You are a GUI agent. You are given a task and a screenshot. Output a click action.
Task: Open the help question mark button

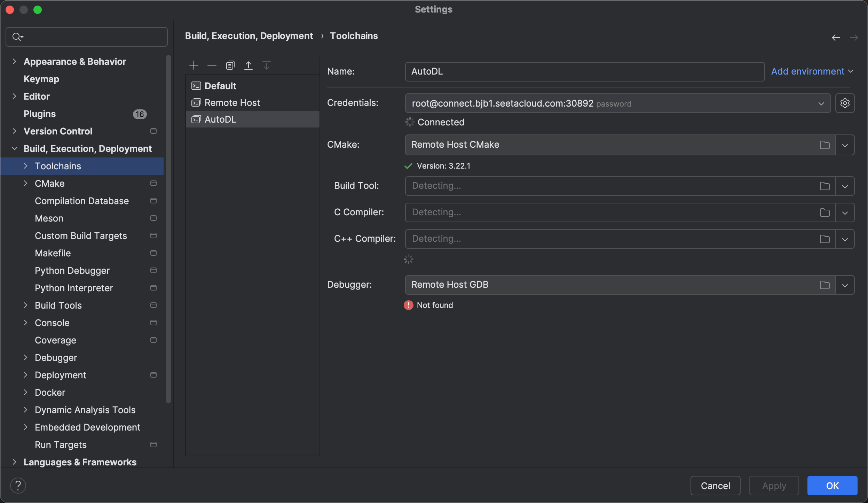tap(18, 485)
